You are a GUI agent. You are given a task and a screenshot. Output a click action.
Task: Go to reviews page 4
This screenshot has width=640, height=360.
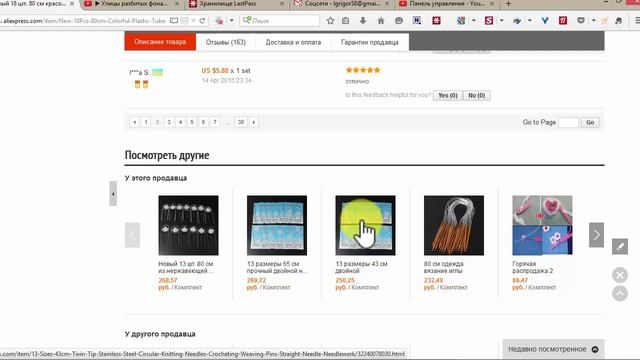click(180, 122)
